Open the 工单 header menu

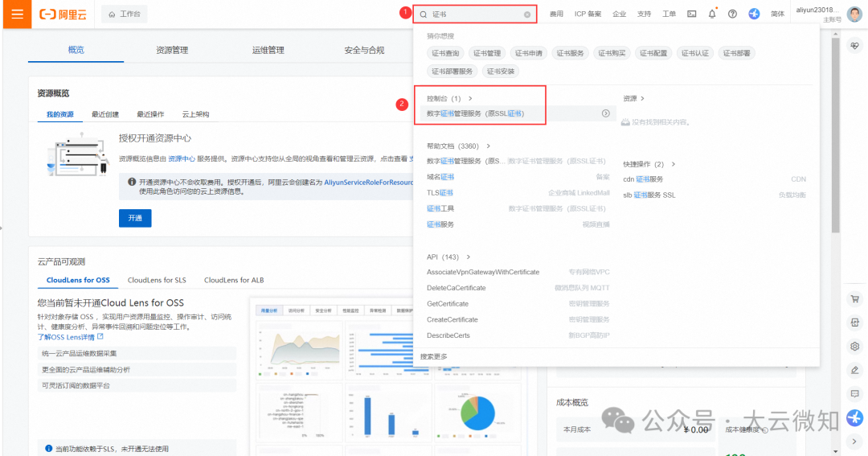(x=669, y=14)
